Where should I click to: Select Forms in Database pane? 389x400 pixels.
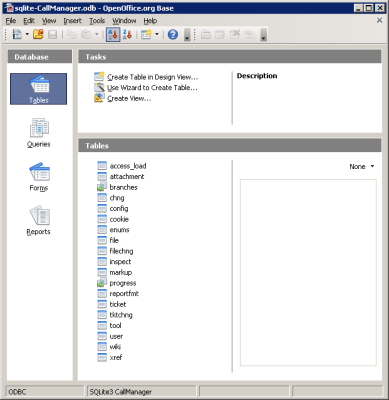[39, 177]
